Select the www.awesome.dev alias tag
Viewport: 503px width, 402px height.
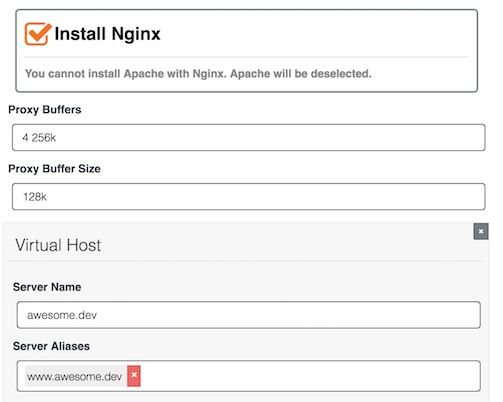(76, 376)
